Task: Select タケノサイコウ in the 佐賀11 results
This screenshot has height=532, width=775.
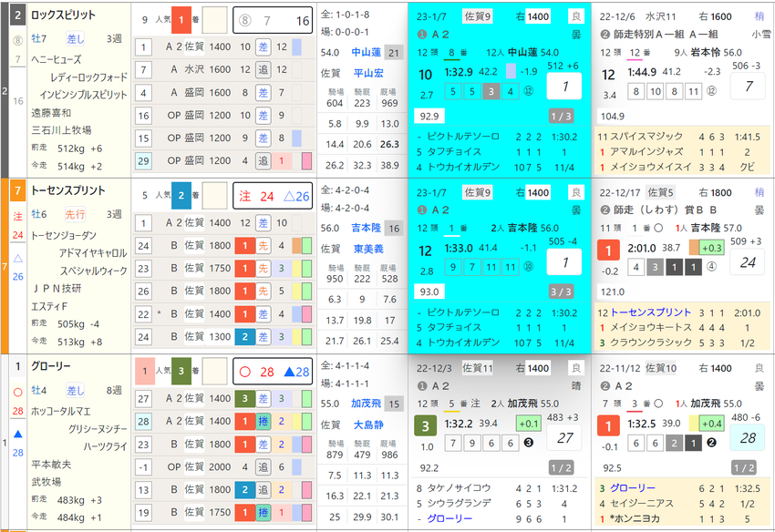Action: (459, 488)
